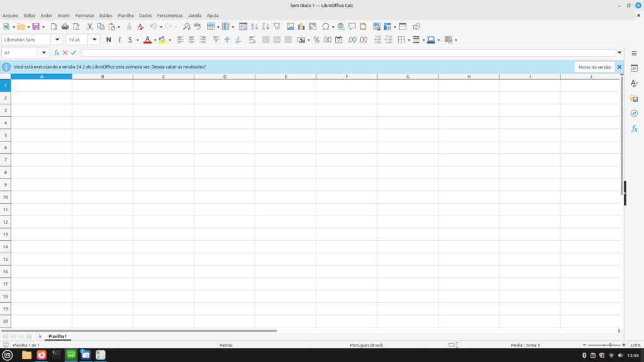Open the Formatar menu

pos(84,15)
